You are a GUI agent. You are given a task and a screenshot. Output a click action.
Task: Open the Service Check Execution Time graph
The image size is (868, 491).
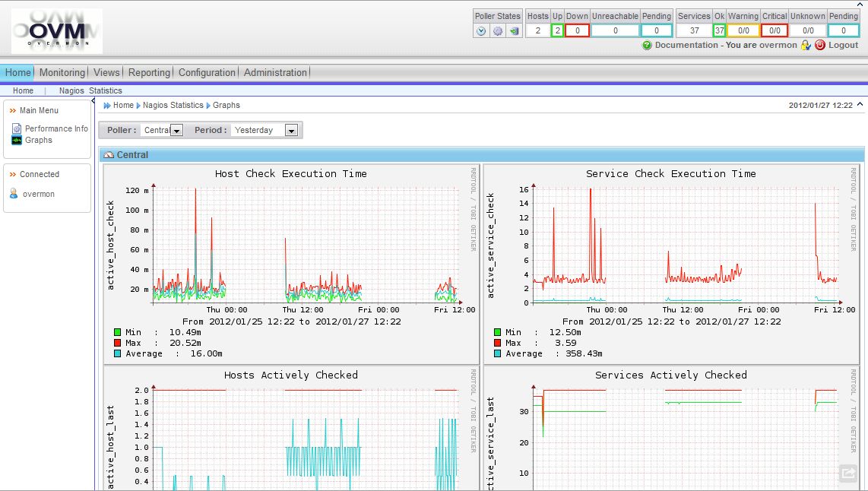(x=671, y=264)
